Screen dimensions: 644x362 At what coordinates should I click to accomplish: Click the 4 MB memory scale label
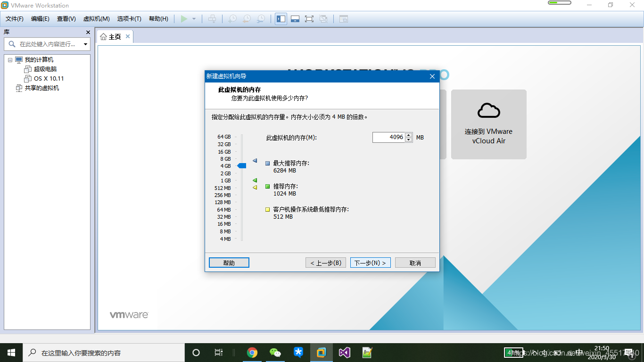click(225, 239)
